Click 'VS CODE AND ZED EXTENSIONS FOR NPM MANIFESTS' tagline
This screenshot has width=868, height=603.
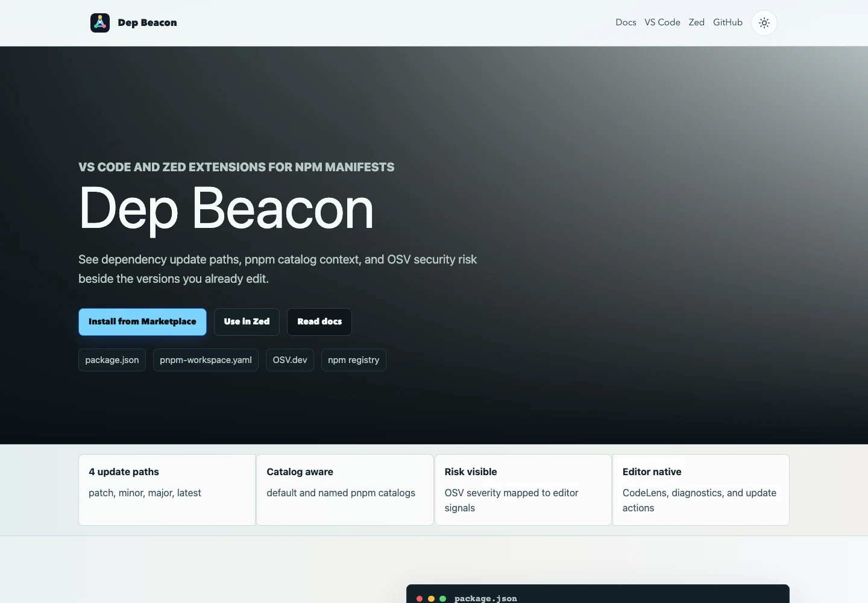[x=236, y=167]
